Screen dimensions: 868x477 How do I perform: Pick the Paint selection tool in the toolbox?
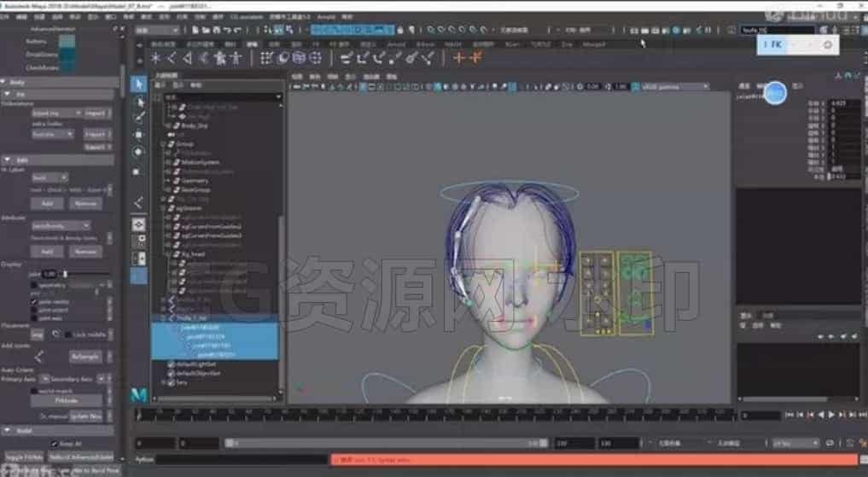click(x=139, y=117)
